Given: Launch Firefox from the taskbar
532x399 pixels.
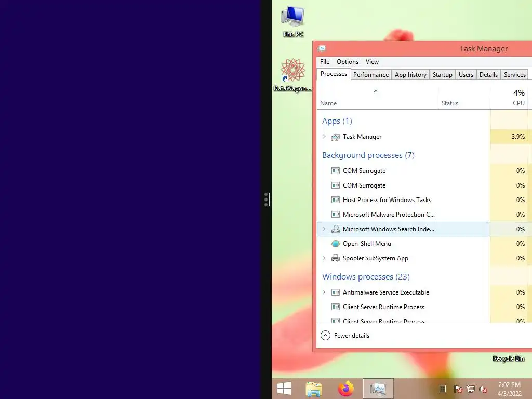Looking at the screenshot, I should click(345, 389).
